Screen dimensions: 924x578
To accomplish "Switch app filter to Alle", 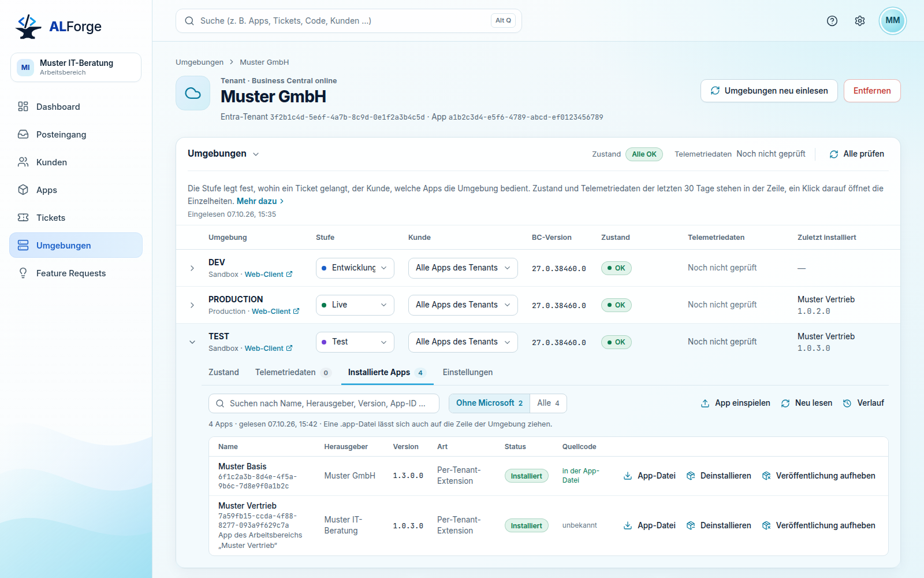I will click(548, 403).
